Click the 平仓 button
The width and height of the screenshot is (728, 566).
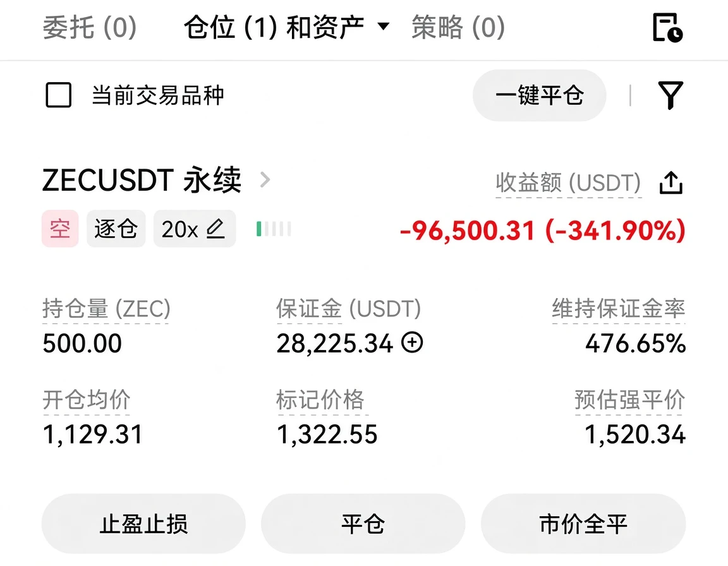point(363,524)
